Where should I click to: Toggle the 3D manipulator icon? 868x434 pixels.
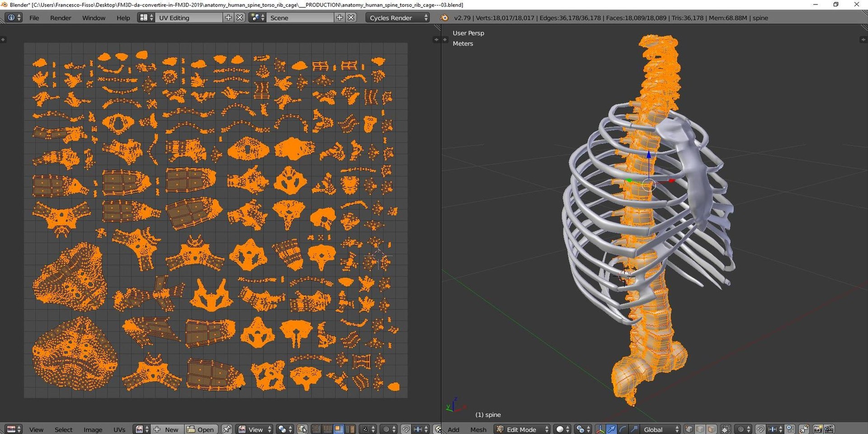click(600, 429)
